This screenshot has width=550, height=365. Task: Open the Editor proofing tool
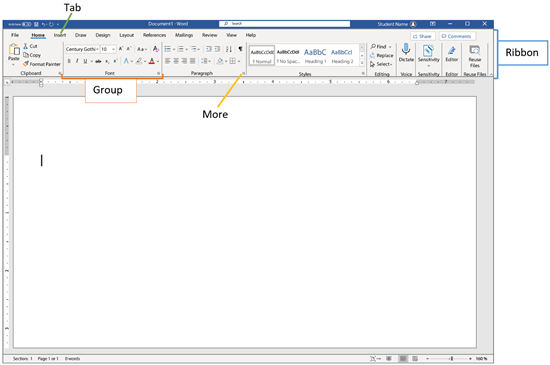point(452,54)
